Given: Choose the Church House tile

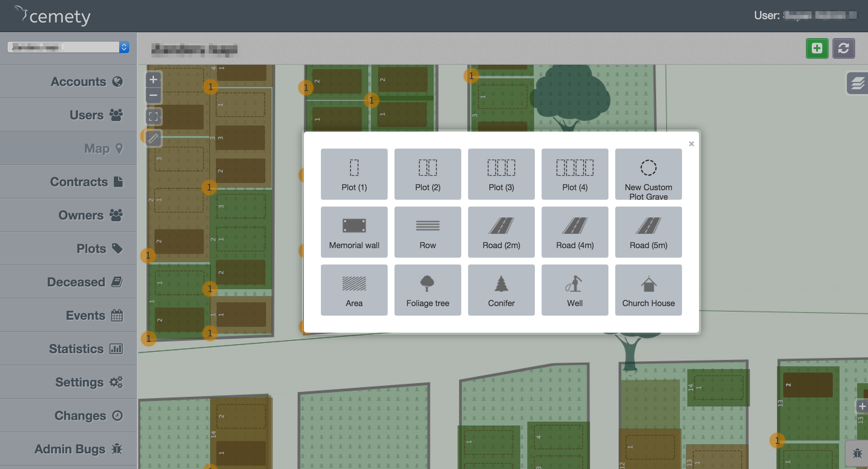Looking at the screenshot, I should [648, 290].
